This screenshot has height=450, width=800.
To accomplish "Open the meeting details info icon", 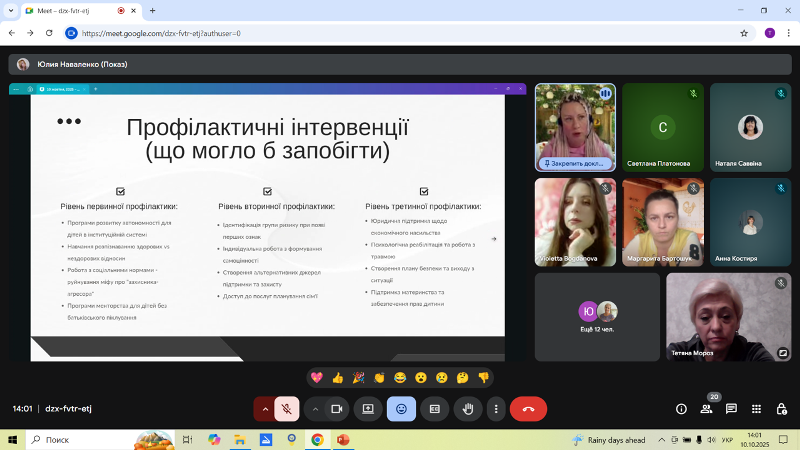I will tap(681, 409).
